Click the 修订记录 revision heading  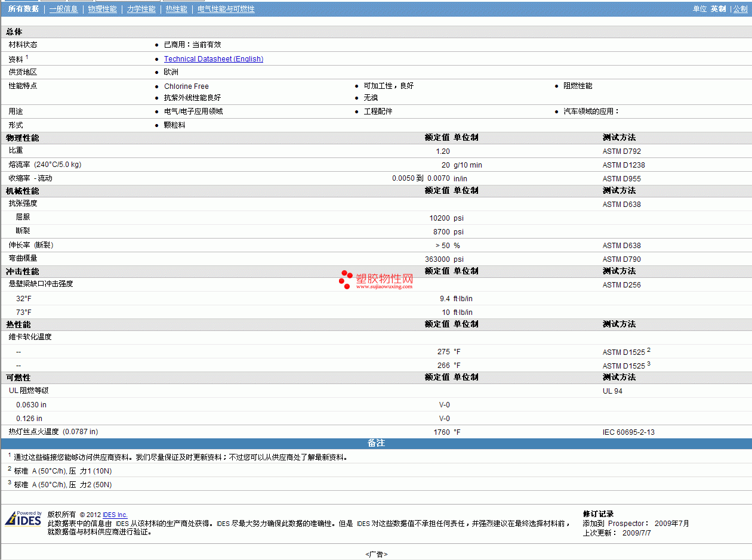598,513
